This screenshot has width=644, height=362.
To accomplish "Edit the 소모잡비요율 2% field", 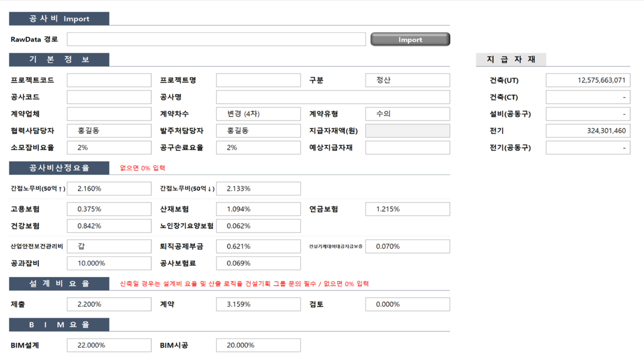I will pyautogui.click(x=109, y=147).
